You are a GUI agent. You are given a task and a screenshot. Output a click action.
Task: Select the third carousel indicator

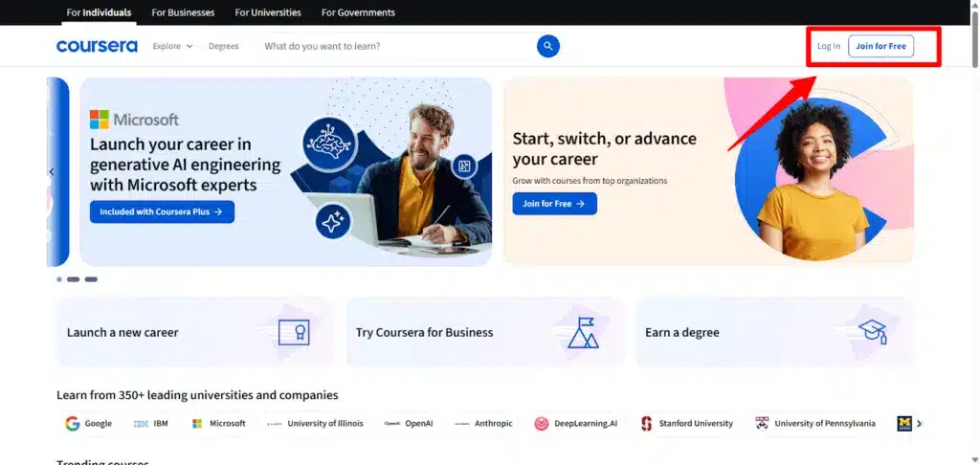click(91, 279)
